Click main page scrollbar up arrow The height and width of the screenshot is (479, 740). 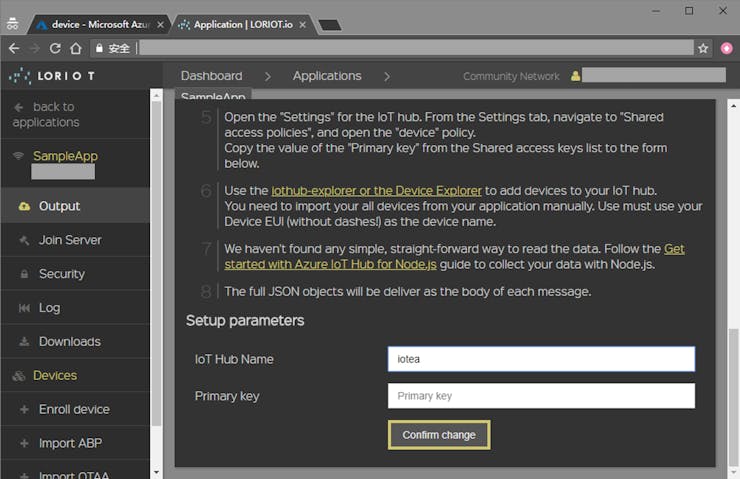tap(733, 106)
